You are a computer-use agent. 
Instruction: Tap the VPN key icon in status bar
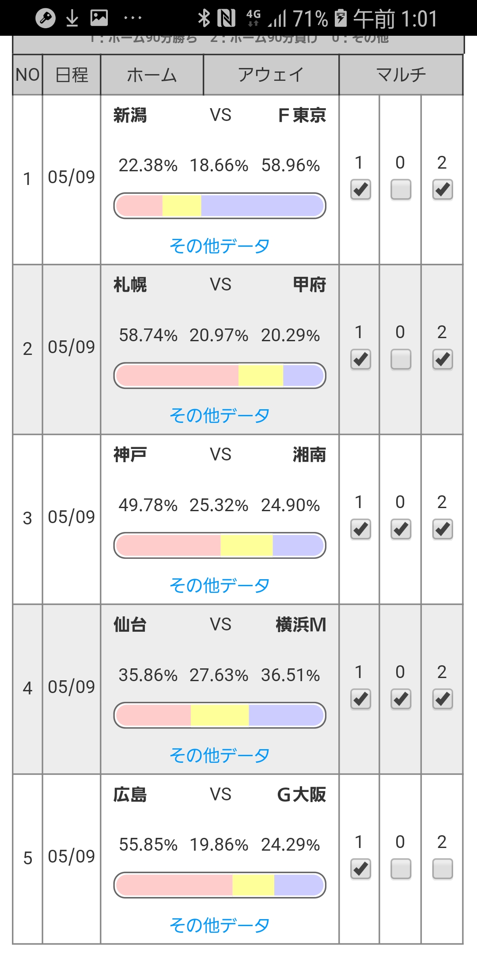pyautogui.click(x=45, y=18)
